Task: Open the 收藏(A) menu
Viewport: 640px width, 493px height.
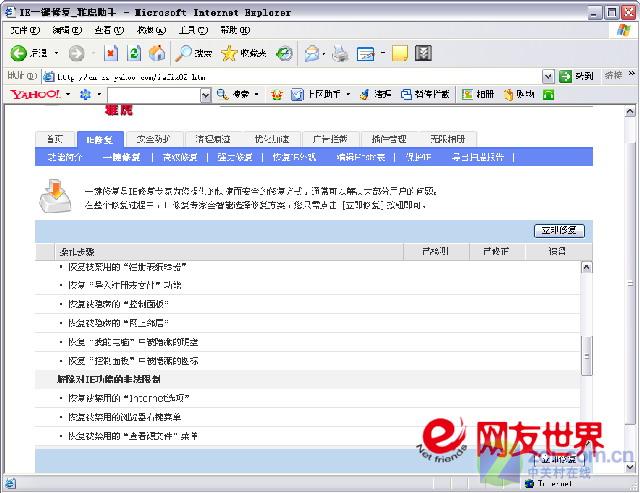Action: (151, 30)
